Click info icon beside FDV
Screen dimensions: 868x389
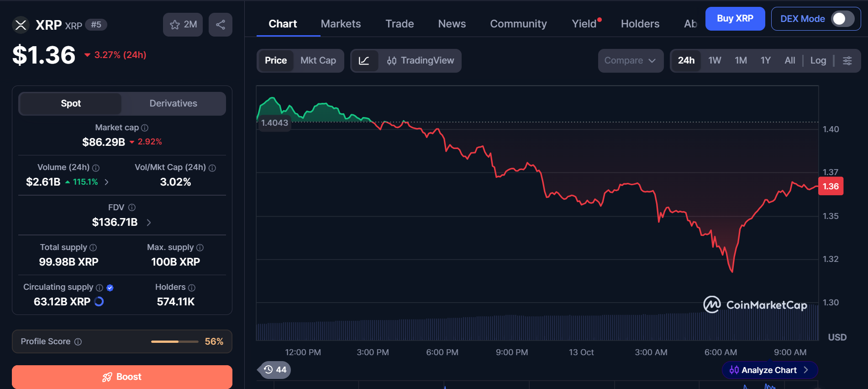coord(132,208)
